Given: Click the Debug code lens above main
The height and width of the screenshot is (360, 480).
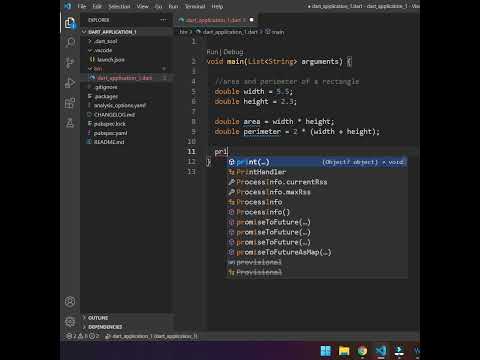Looking at the screenshot, I should pyautogui.click(x=233, y=52).
